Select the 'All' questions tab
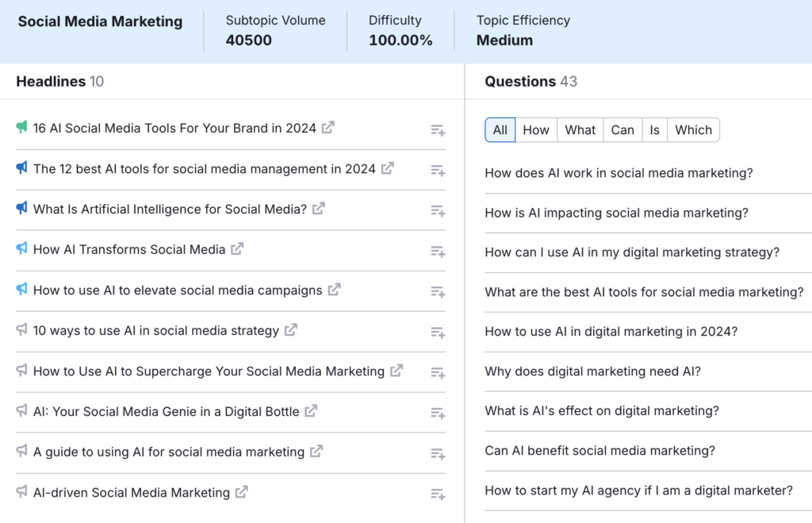Viewport: 812px width, 523px height. 500,129
